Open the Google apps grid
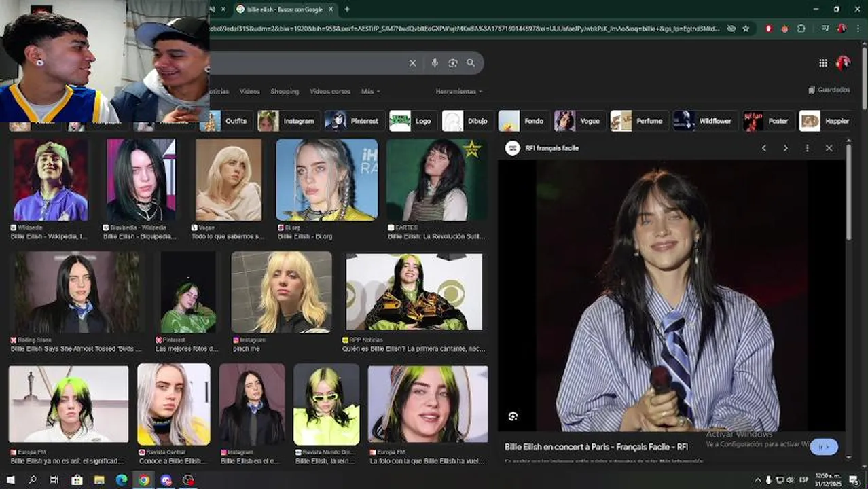The image size is (868, 489). tap(823, 63)
